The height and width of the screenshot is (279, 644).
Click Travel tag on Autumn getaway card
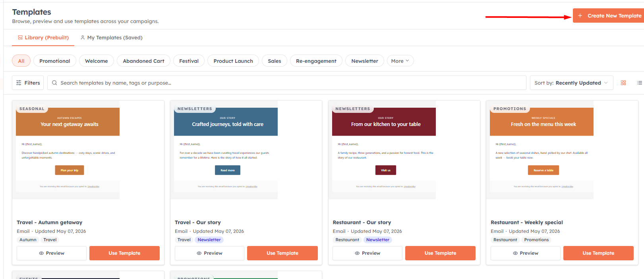click(50, 240)
